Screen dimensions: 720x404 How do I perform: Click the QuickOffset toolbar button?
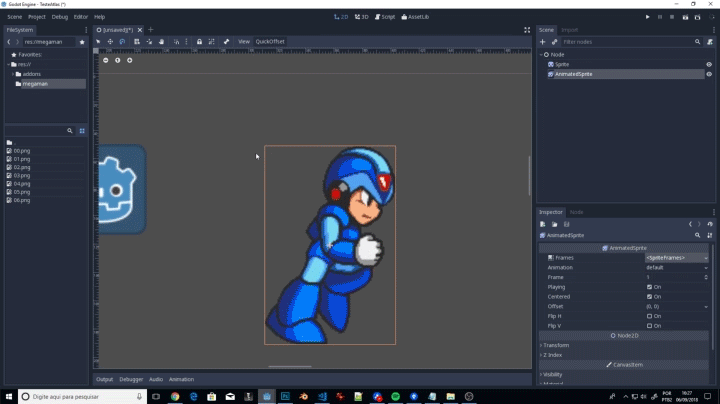point(270,42)
